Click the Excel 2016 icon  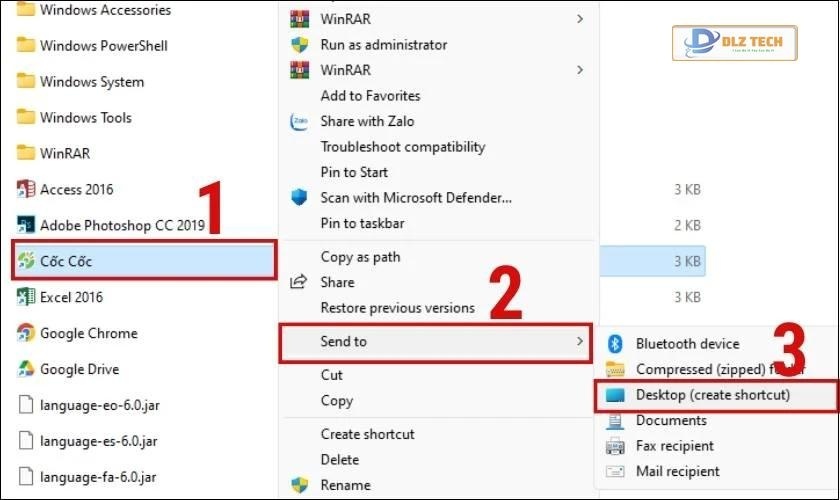(26, 297)
